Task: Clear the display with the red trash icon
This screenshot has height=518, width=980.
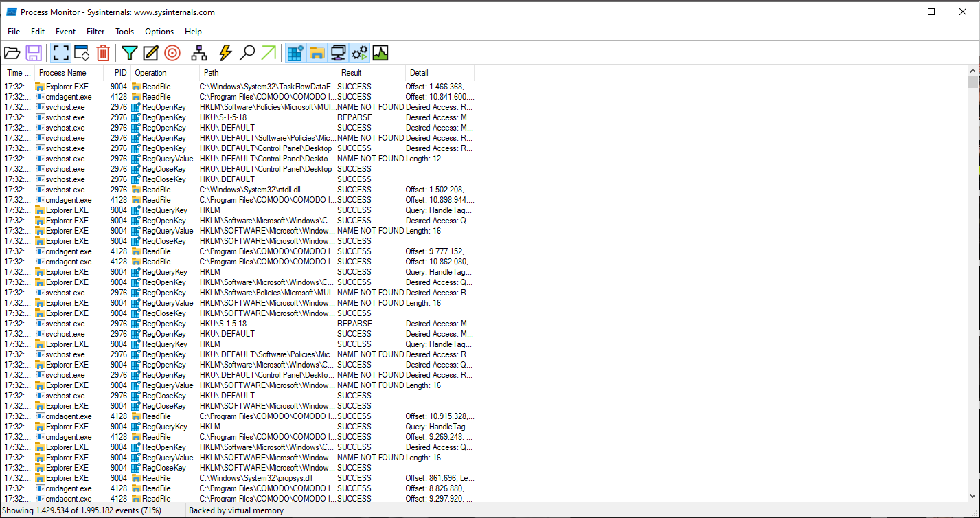Action: click(103, 53)
